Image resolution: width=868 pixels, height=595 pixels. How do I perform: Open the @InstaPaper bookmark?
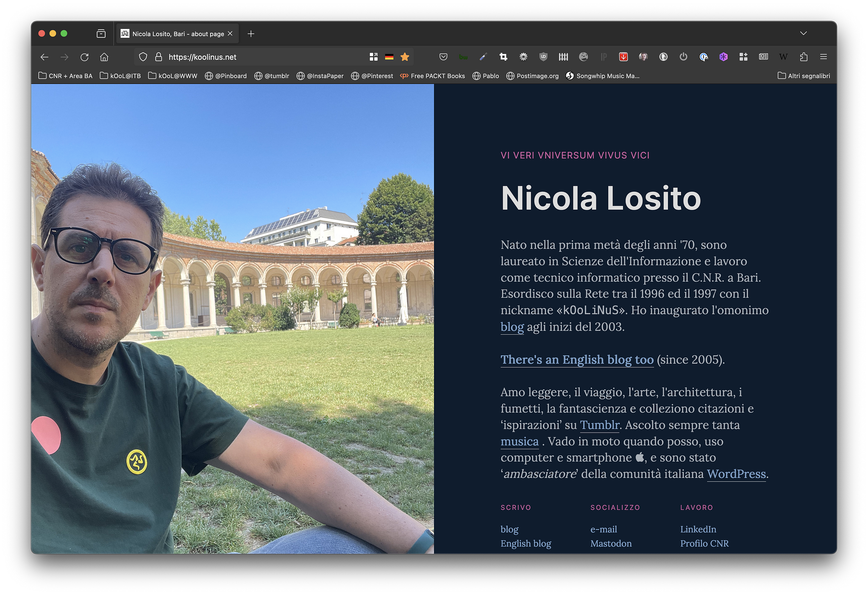(x=320, y=76)
